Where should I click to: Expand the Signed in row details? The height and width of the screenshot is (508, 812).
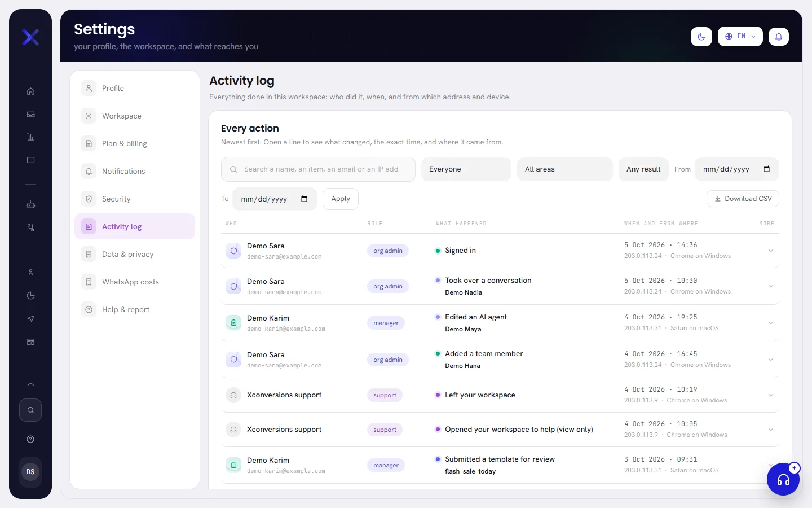coord(771,251)
